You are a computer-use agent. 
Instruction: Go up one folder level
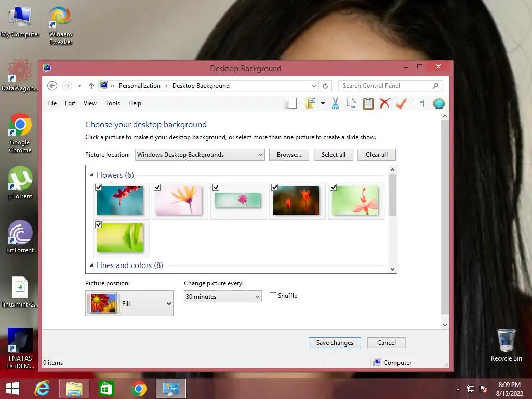click(91, 86)
